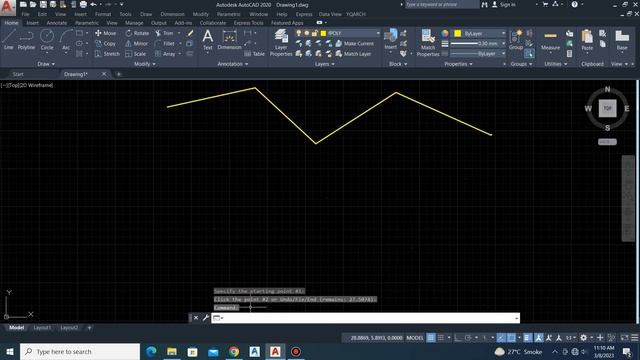640x360 pixels.
Task: Click the Erase tool icon
Action: click(190, 33)
